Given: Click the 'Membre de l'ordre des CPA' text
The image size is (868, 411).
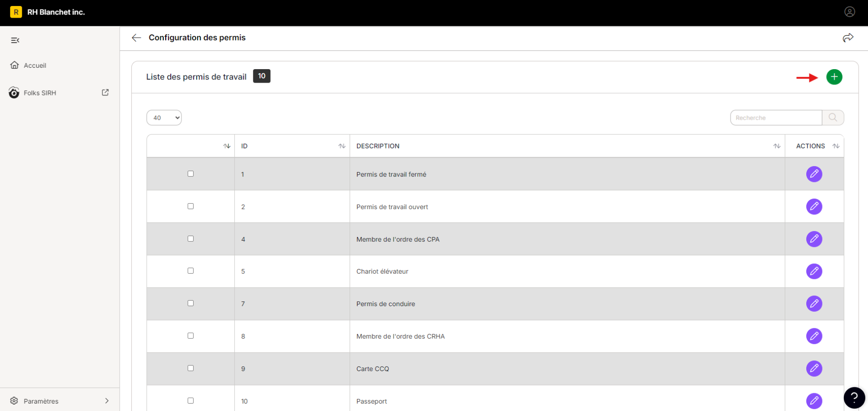Looking at the screenshot, I should 398,239.
